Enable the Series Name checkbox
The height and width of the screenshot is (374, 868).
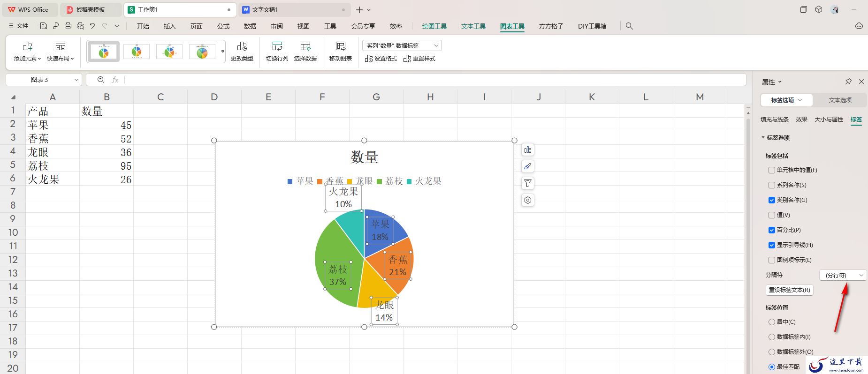tap(772, 185)
